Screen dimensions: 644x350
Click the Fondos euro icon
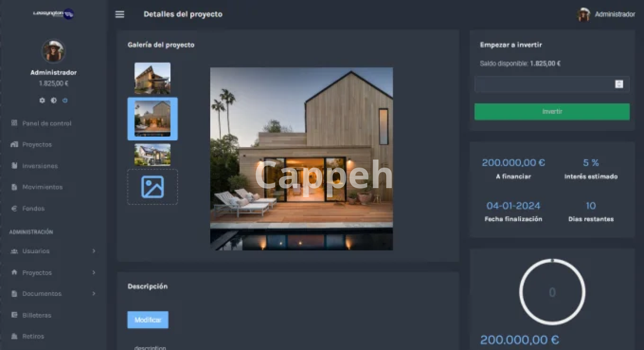point(14,209)
